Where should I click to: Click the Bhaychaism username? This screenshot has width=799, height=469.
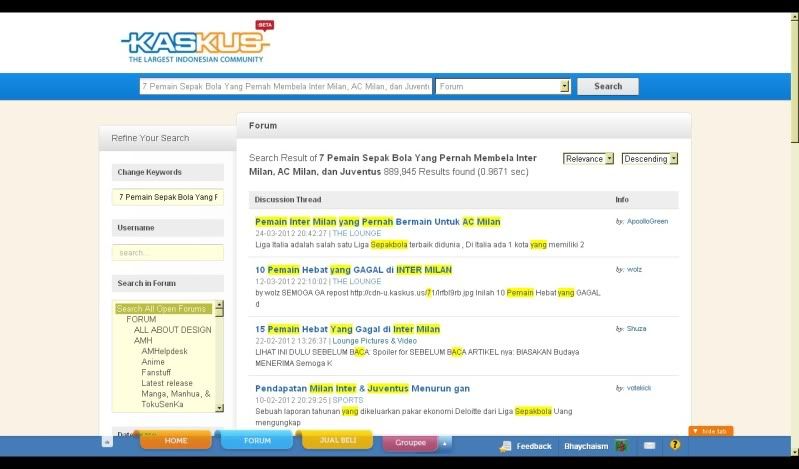(x=586, y=446)
